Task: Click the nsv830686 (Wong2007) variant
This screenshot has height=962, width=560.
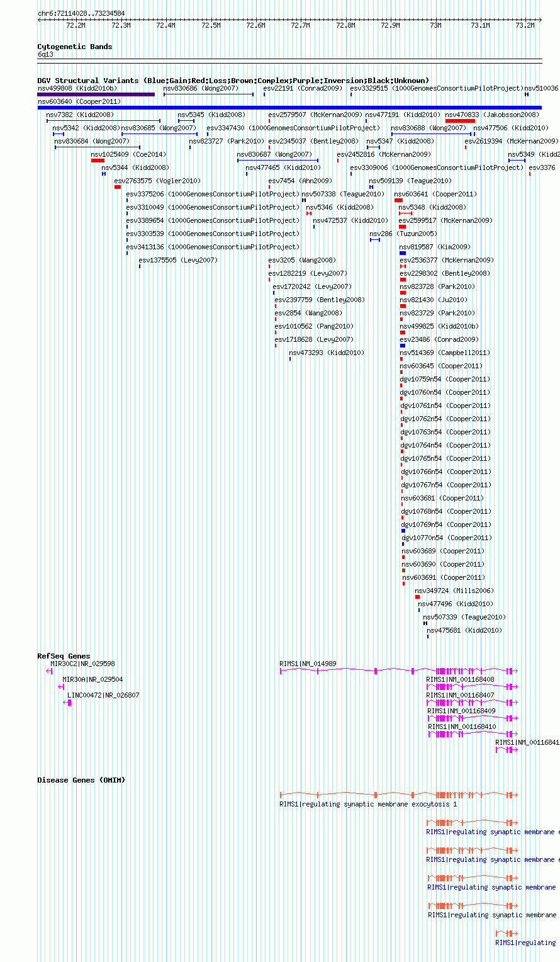Action: [x=201, y=88]
